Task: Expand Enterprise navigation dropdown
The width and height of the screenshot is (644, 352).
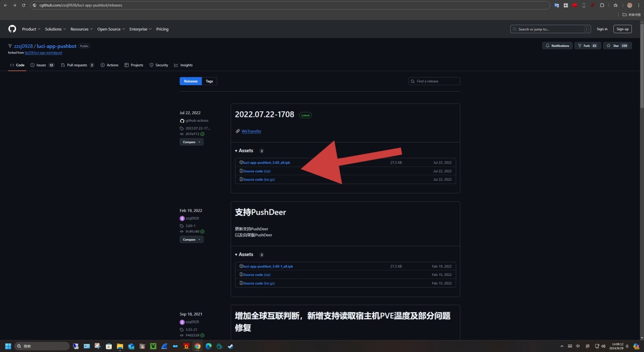Action: point(140,29)
